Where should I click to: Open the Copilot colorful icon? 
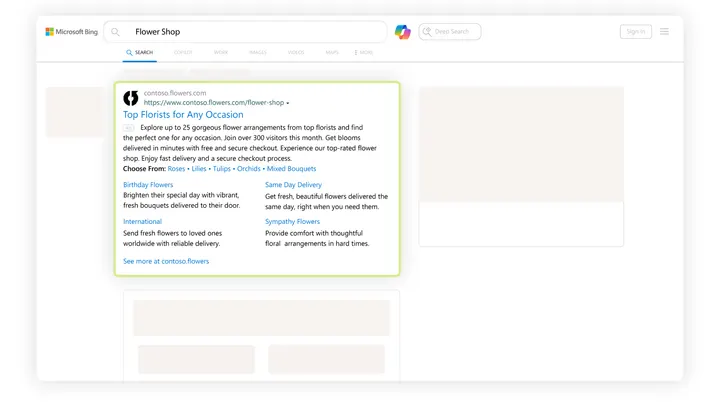click(403, 32)
